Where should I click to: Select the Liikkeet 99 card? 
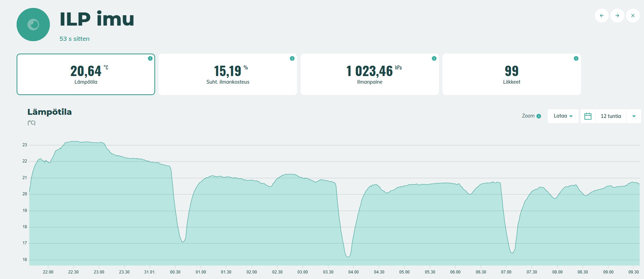tap(512, 74)
